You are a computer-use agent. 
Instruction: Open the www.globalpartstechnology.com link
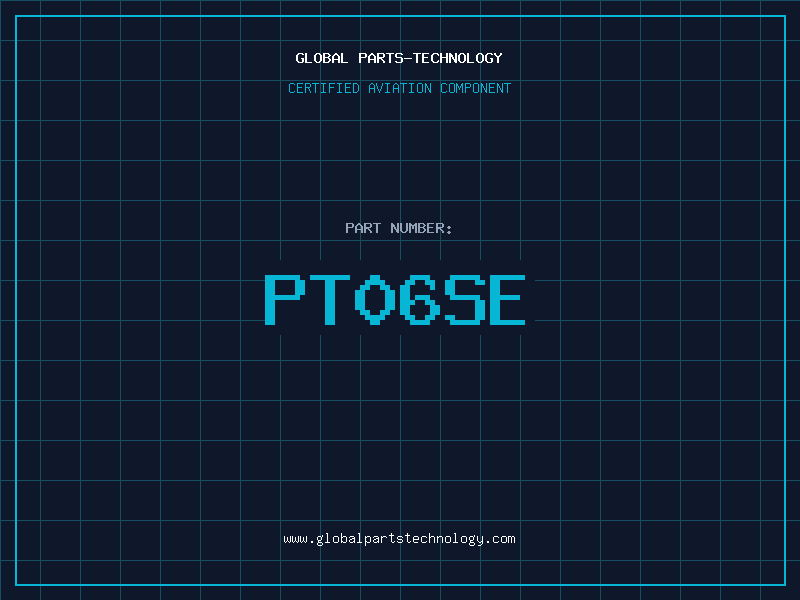(399, 539)
